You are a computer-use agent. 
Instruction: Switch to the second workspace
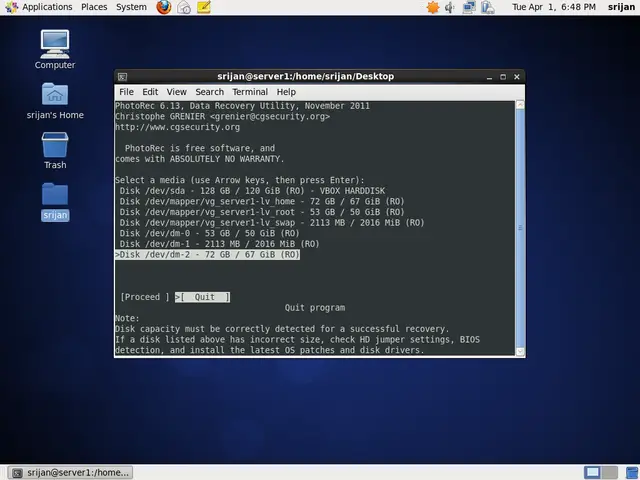[609, 472]
